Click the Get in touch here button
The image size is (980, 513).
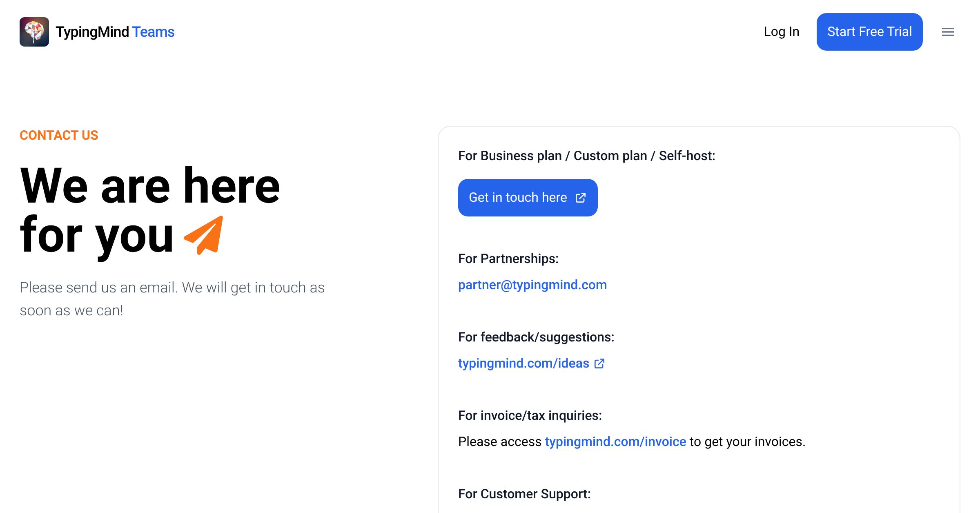pos(527,198)
